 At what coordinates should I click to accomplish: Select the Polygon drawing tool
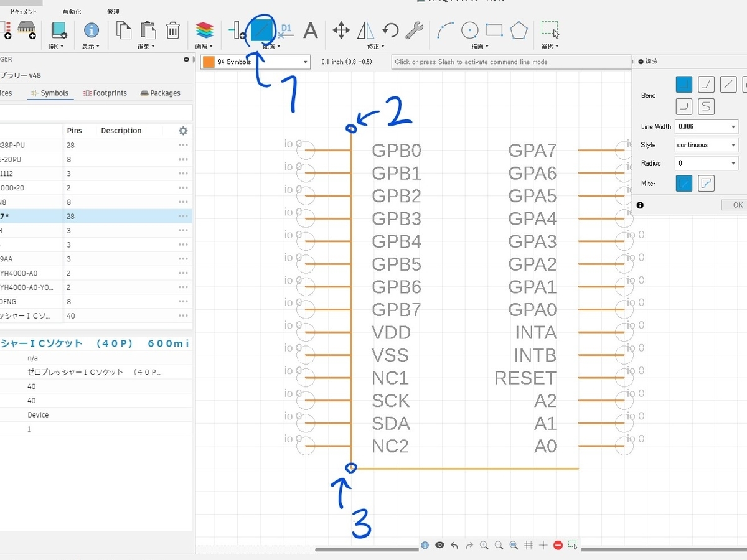click(519, 30)
